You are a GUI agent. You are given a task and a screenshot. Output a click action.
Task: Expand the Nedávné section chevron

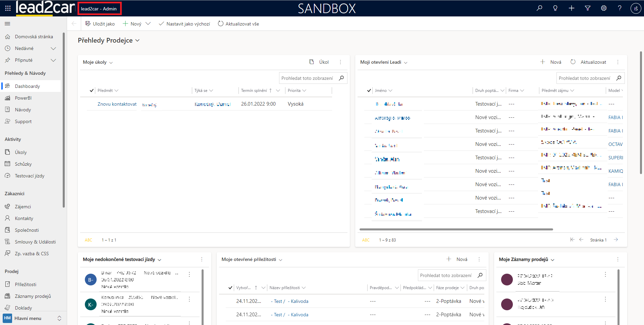coord(53,49)
